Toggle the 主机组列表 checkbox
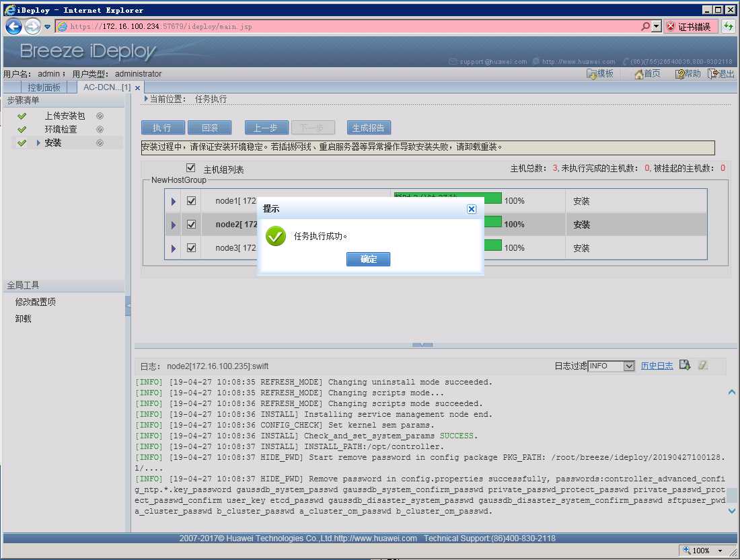This screenshot has height=560, width=740. pos(190,167)
